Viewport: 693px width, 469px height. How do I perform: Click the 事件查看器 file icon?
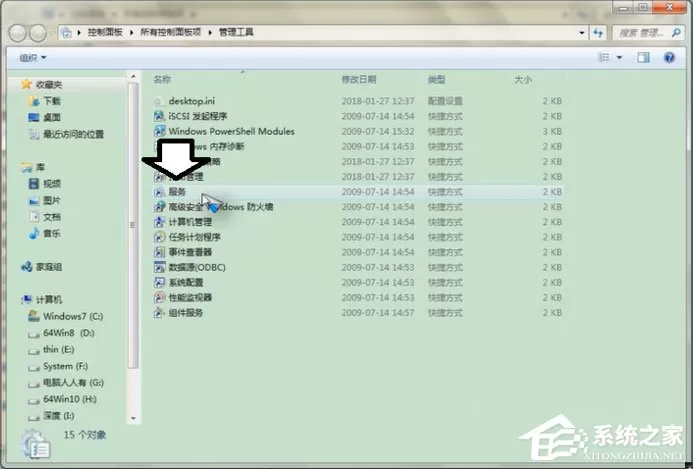tap(159, 252)
